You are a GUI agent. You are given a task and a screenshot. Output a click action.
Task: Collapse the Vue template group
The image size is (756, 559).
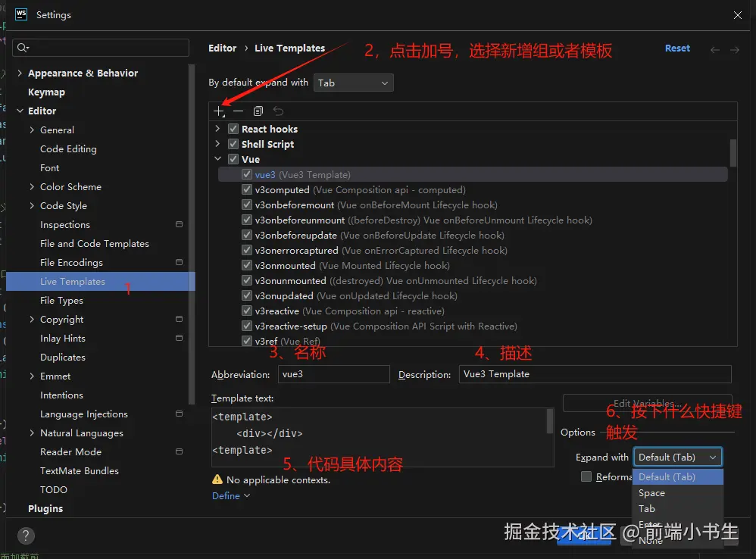[217, 158]
